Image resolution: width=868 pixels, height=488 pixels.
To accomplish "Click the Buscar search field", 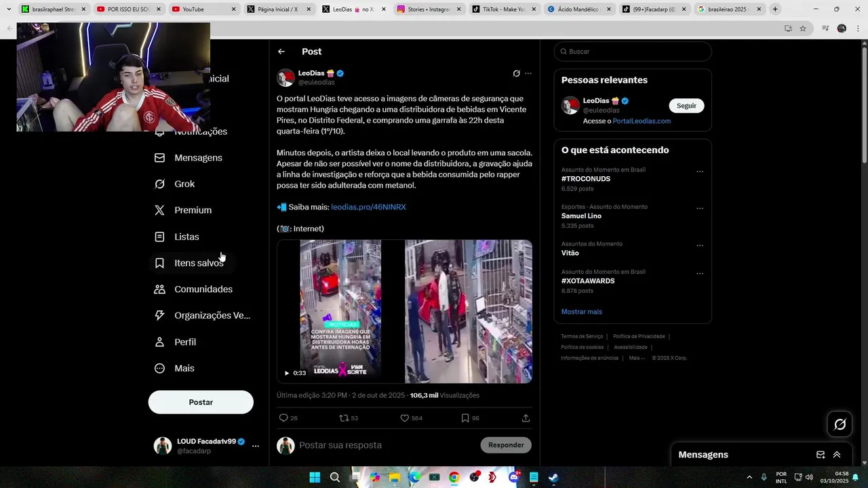I will (x=633, y=52).
